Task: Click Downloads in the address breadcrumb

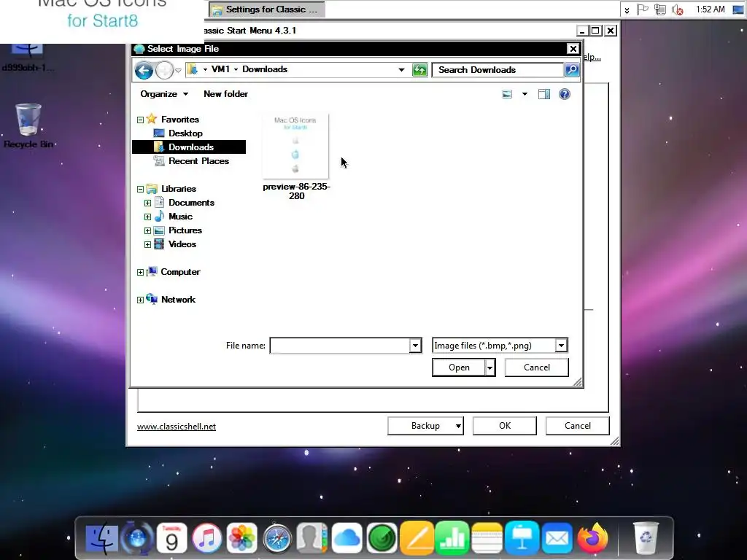Action: tap(265, 69)
